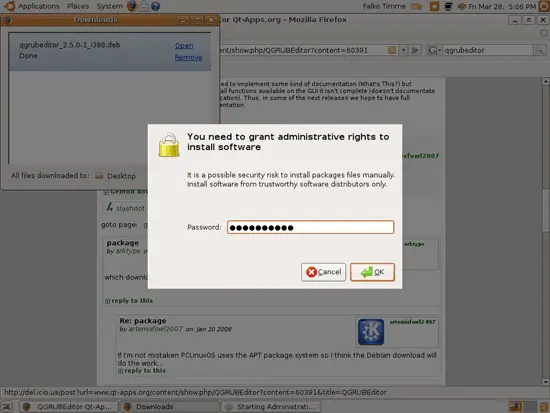Click the Firefox page scrollbar down arrow
The width and height of the screenshot is (550, 413).
click(545, 382)
